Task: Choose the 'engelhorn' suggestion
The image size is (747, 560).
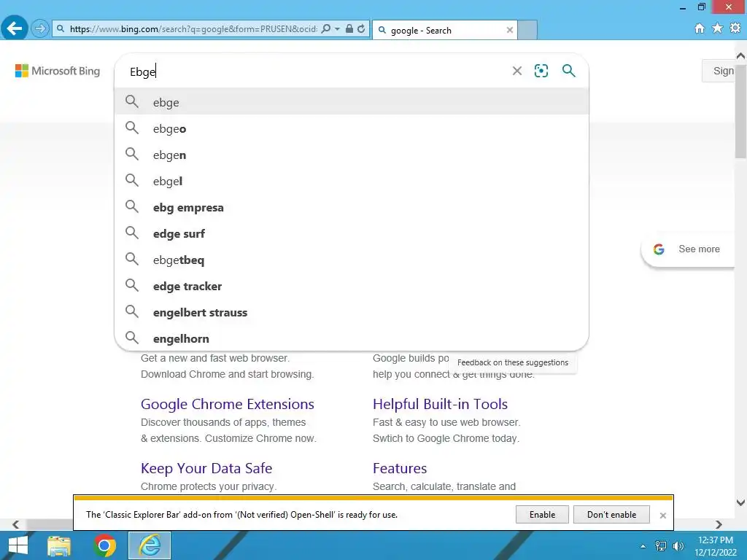Action: (x=352, y=338)
